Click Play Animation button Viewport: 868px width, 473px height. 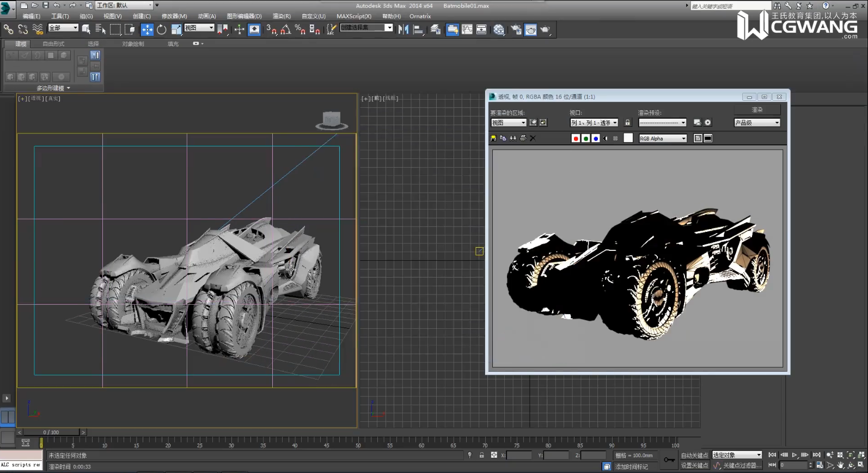[x=794, y=454]
